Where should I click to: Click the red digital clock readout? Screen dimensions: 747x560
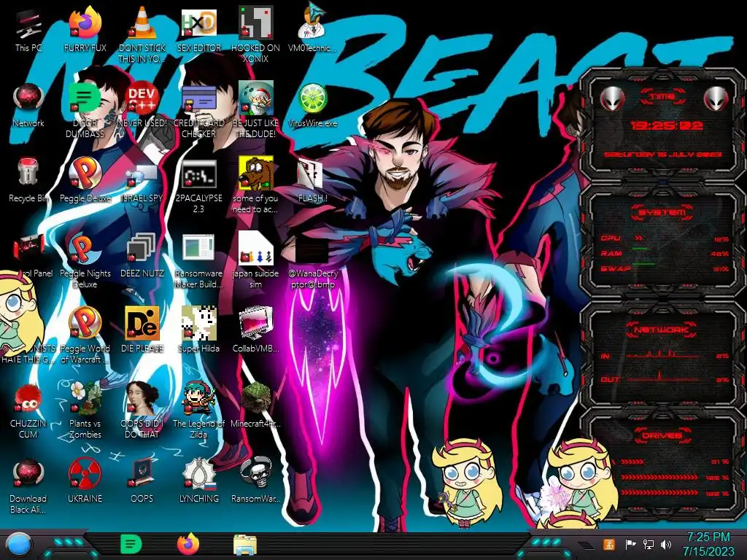tap(666, 125)
